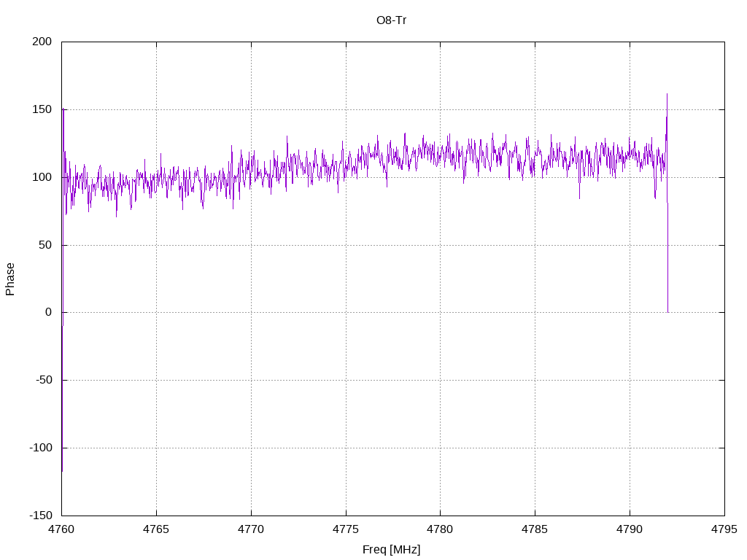This screenshot has width=747, height=560.
Task: Click the y-axis value 0
Action: [49, 312]
